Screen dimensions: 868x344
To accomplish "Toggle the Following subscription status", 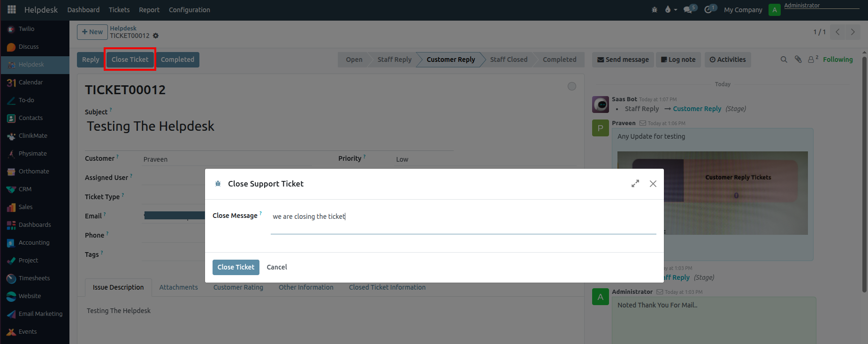I will tap(838, 60).
